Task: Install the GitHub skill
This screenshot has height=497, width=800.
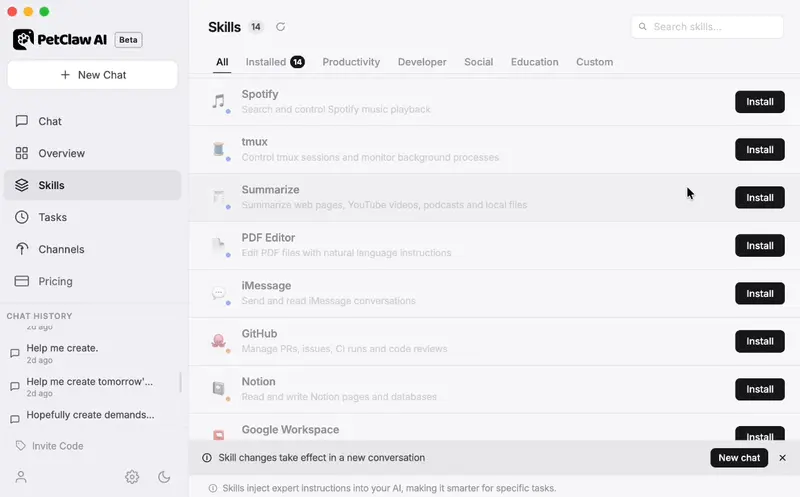Action: tap(760, 341)
